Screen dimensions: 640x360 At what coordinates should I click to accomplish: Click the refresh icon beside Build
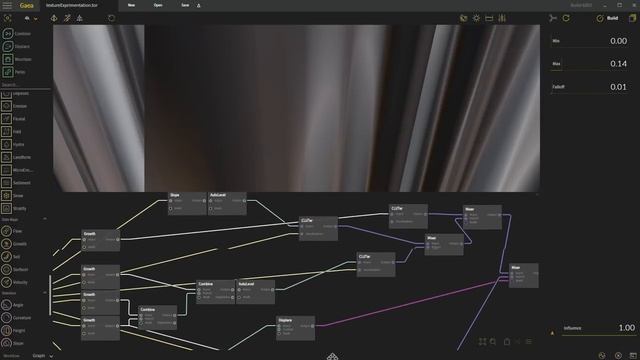[566, 18]
